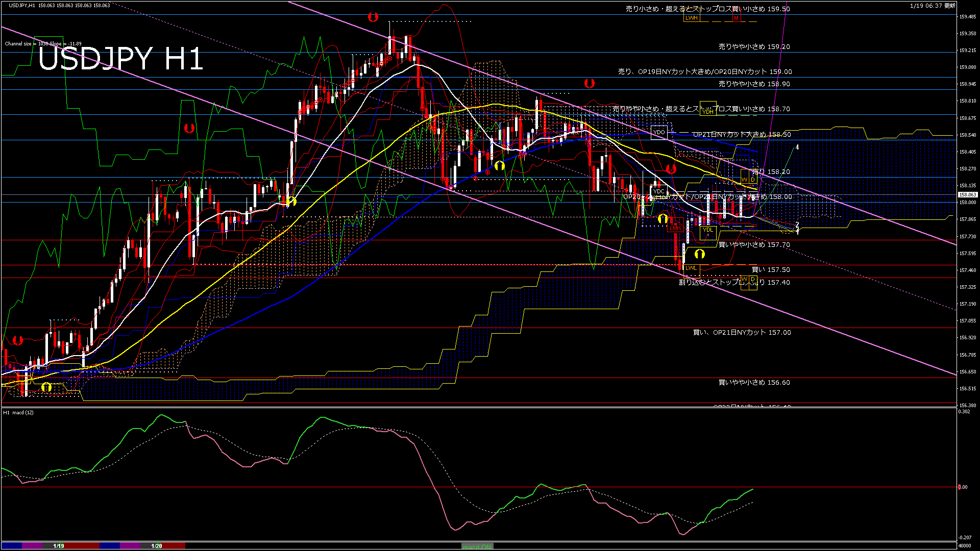
Task: Toggle the macd ON button
Action: click(x=477, y=546)
